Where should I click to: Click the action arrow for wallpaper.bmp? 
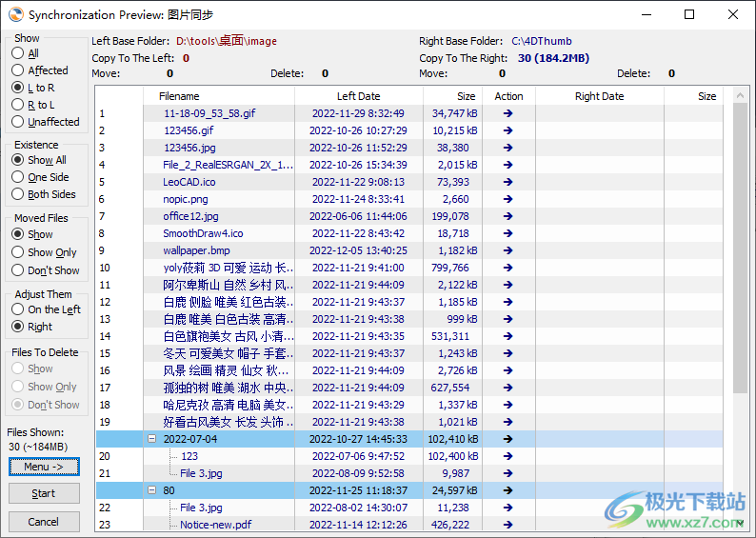click(507, 250)
